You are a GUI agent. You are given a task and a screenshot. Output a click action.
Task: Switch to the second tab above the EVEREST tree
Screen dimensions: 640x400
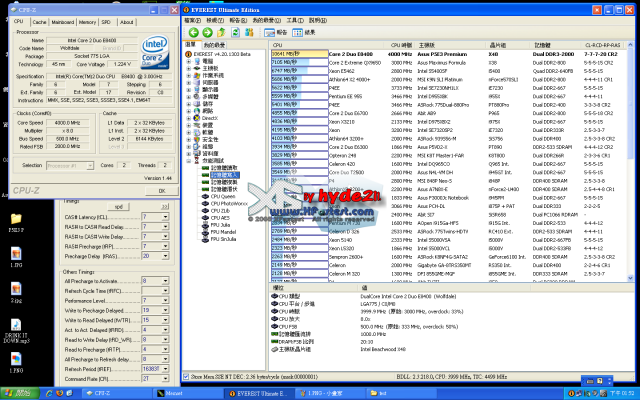pyautogui.click(x=214, y=45)
